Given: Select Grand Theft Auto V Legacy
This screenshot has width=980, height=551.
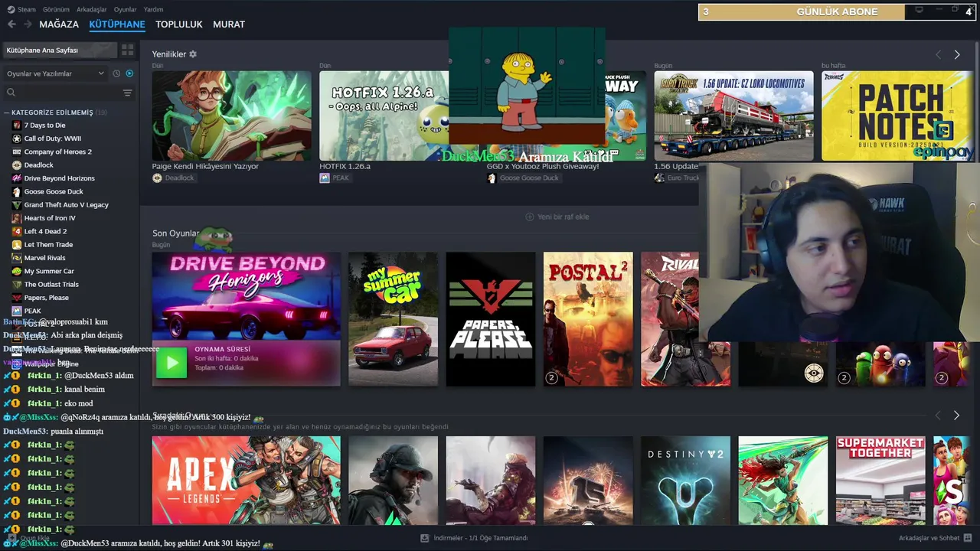Looking at the screenshot, I should pos(66,204).
